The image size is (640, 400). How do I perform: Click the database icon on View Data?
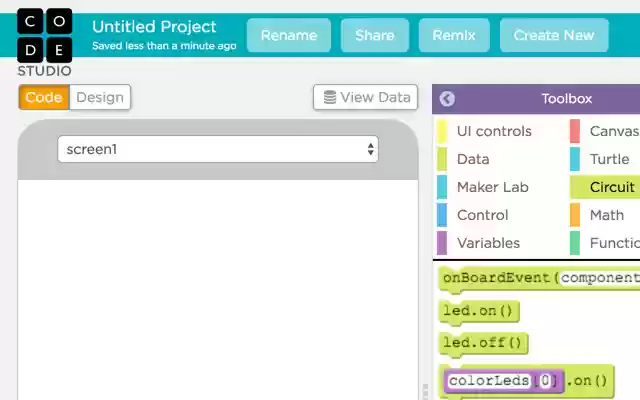[329, 97]
